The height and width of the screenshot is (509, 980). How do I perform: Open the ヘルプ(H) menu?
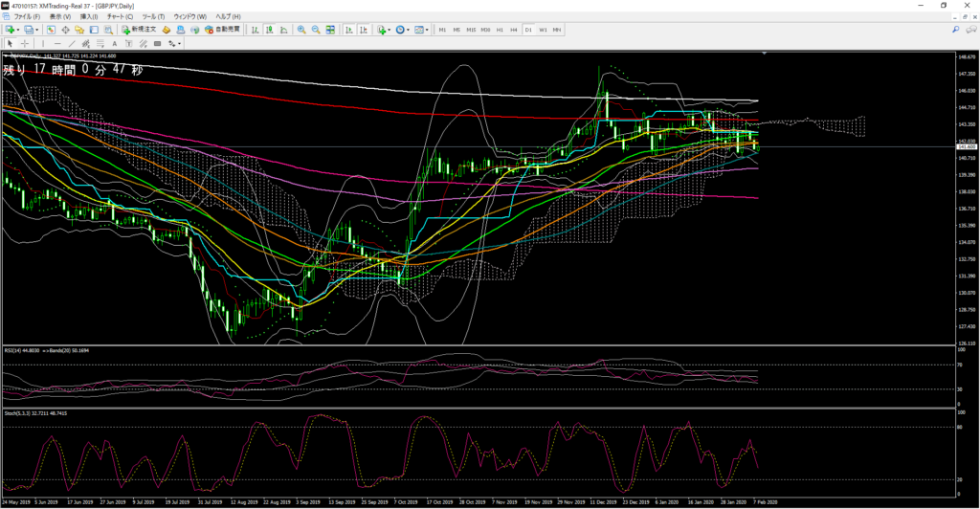point(228,17)
